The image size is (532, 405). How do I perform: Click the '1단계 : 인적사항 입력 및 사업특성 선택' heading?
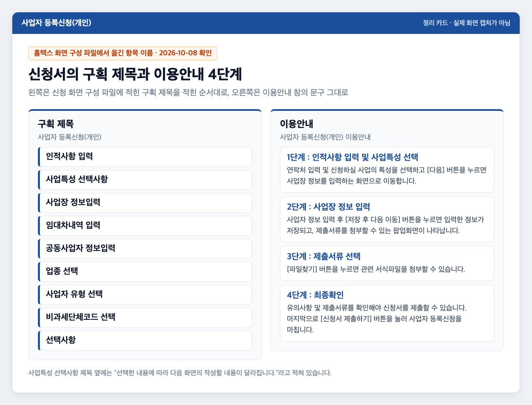[352, 157]
